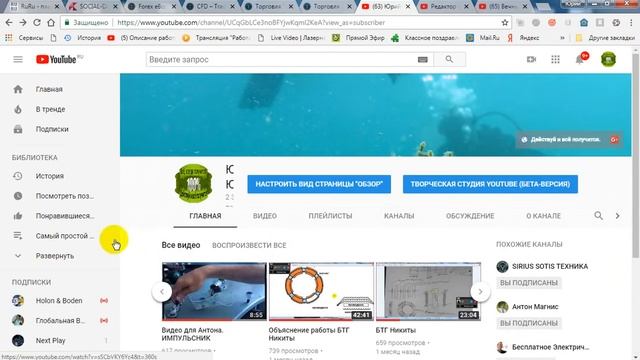This screenshot has height=360, width=640.
Task: Click the История clock-arrow icon
Action: 18,176
